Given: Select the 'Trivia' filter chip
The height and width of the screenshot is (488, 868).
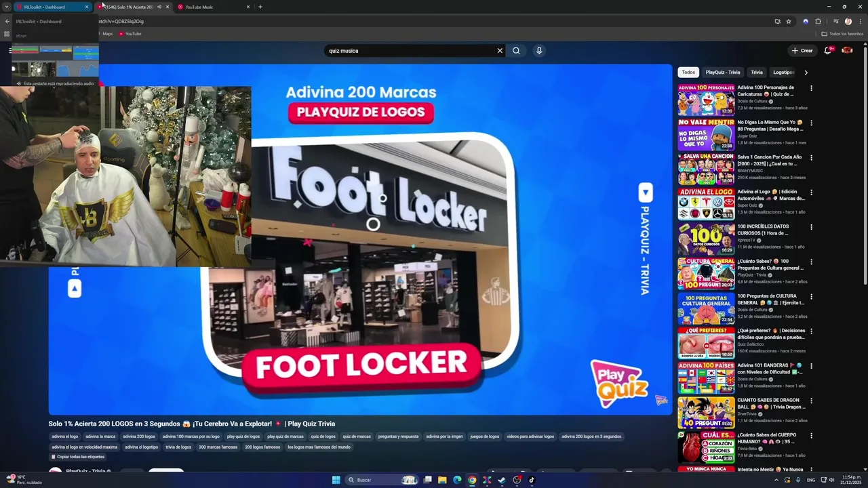Looking at the screenshot, I should (757, 73).
